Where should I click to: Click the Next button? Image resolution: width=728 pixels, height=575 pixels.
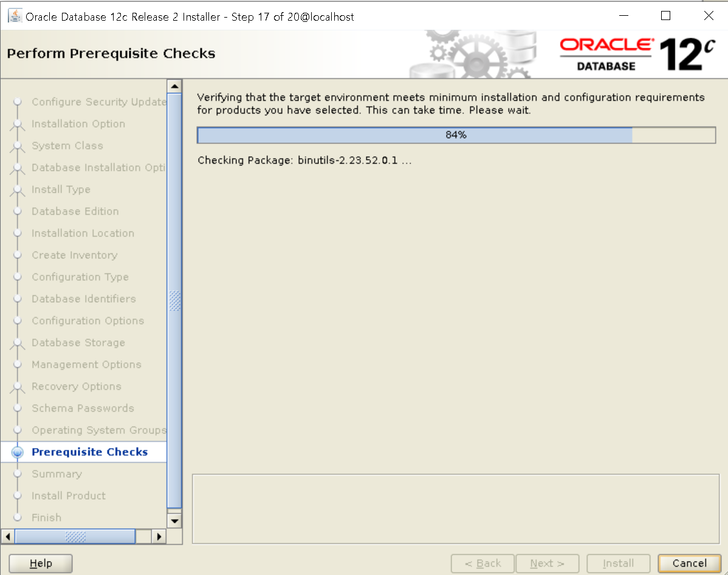(x=547, y=563)
